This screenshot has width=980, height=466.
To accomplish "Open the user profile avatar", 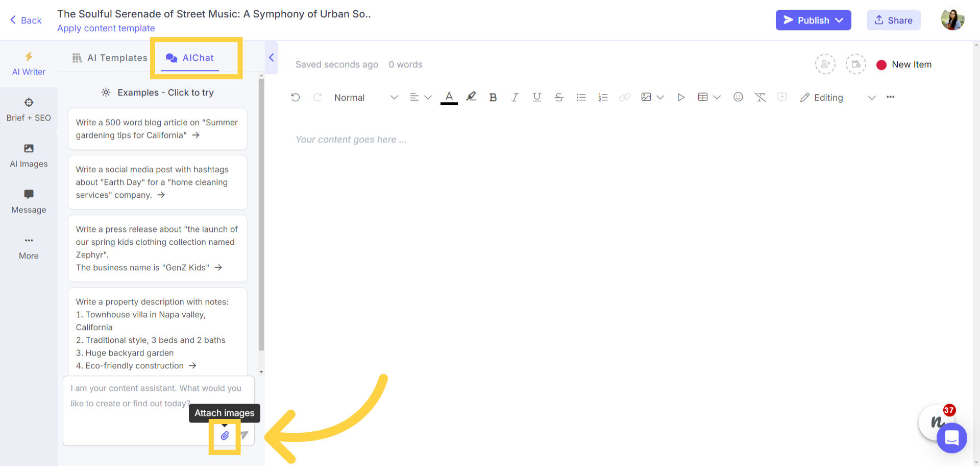I will [952, 20].
